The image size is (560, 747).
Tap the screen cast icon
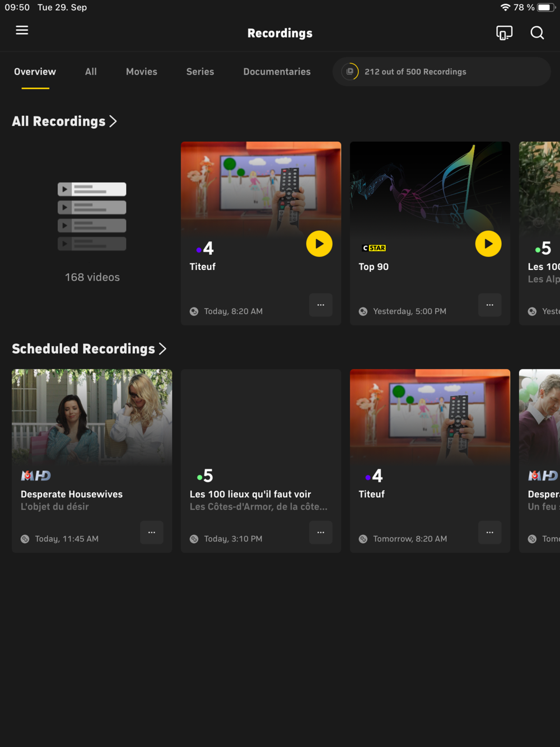(x=504, y=33)
